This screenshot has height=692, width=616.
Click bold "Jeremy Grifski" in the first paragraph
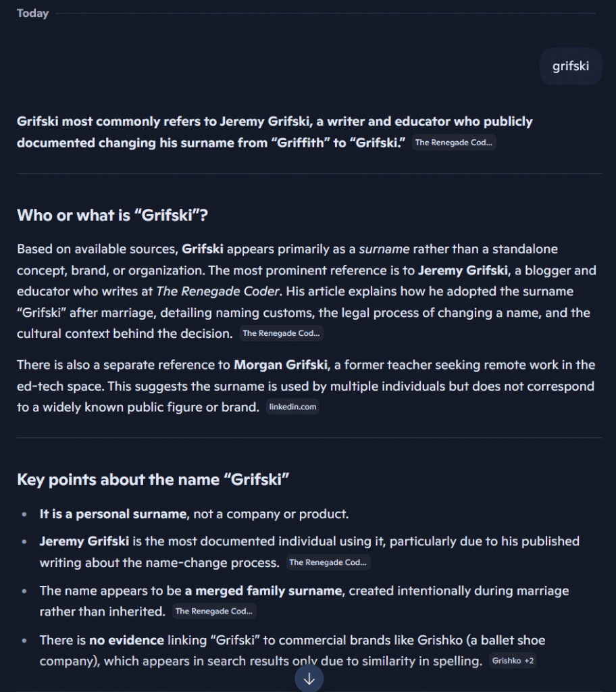click(463, 270)
